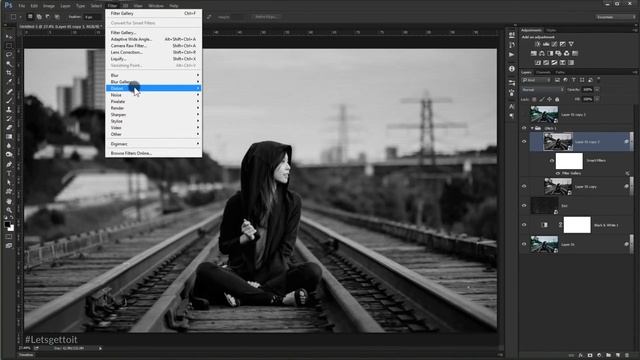Click the lock all layer icon
Image resolution: width=640 pixels, height=360 pixels.
pyautogui.click(x=557, y=99)
